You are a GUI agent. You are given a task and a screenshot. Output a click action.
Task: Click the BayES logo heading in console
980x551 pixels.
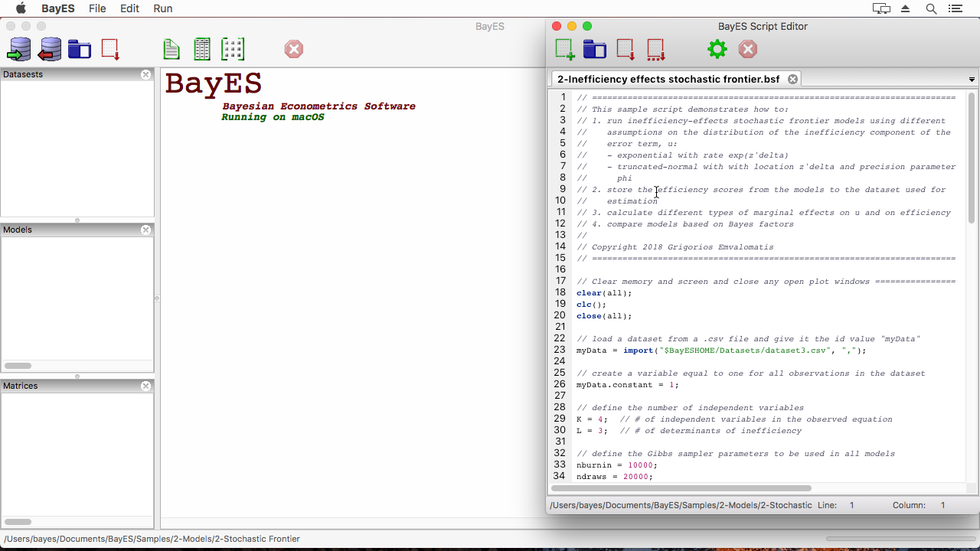click(214, 83)
